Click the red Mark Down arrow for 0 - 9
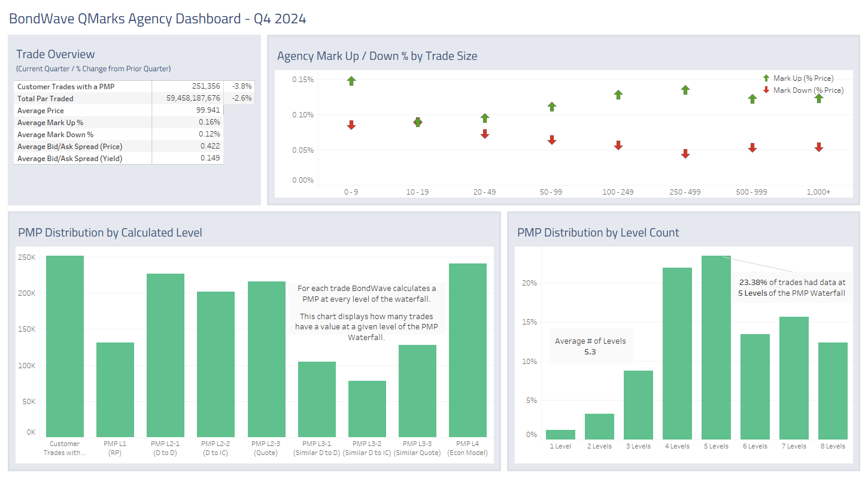The height and width of the screenshot is (479, 868). coord(351,125)
